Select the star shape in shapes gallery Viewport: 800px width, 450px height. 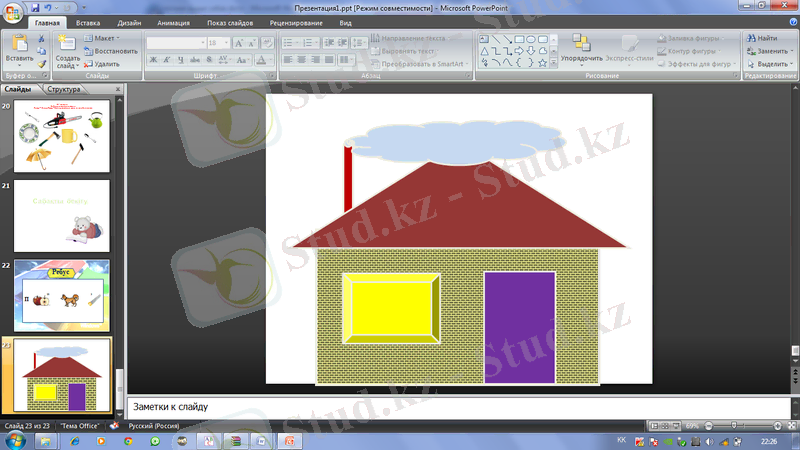pos(543,63)
